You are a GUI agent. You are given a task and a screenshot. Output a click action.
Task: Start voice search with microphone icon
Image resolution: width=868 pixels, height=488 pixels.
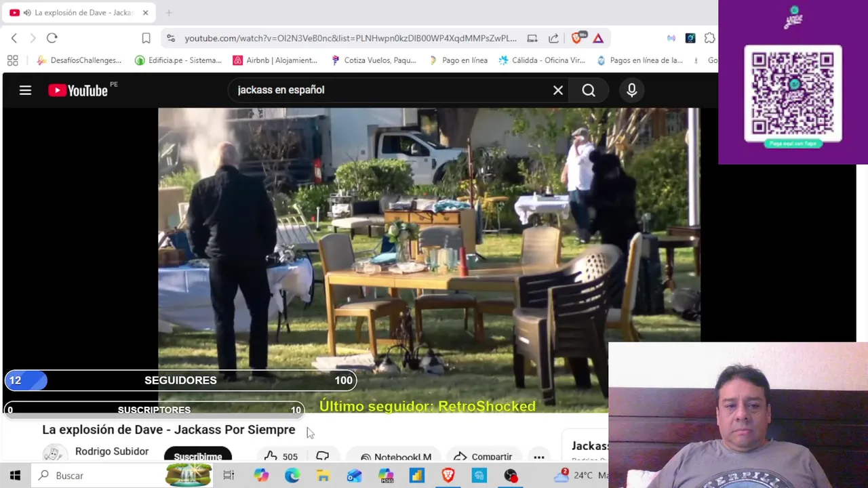click(632, 90)
